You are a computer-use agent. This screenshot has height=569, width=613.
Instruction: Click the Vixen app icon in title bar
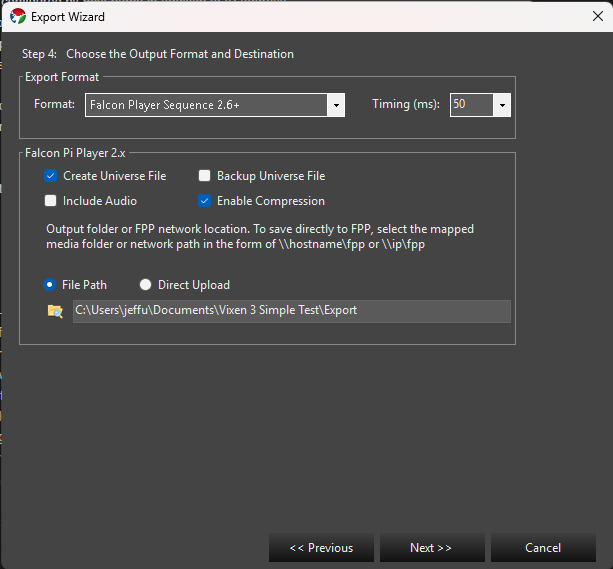pos(18,16)
